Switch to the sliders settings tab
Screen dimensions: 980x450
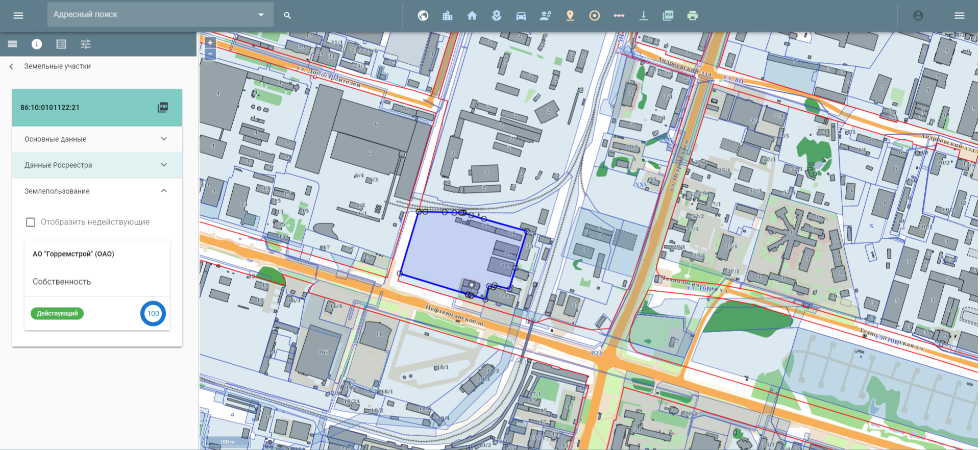[x=86, y=44]
